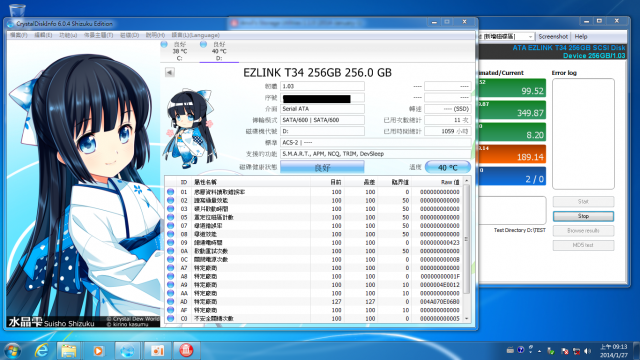Click the Raw value 000000000423 in row 09
640x360 pixels.
point(439,242)
